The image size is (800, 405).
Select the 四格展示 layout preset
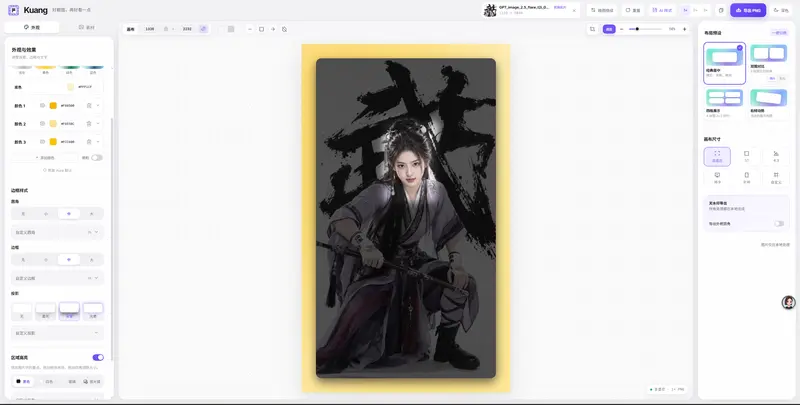pyautogui.click(x=724, y=104)
